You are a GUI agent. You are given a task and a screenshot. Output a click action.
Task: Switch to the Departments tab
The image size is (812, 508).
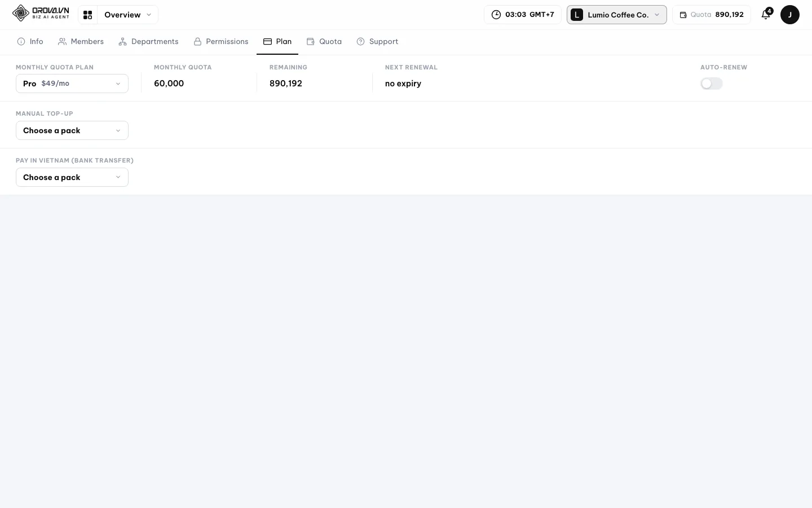point(148,42)
